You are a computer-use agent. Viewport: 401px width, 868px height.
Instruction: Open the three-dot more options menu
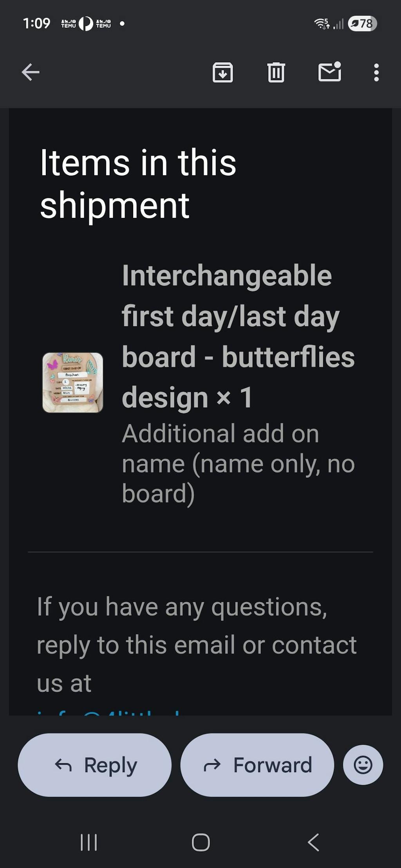point(376,72)
